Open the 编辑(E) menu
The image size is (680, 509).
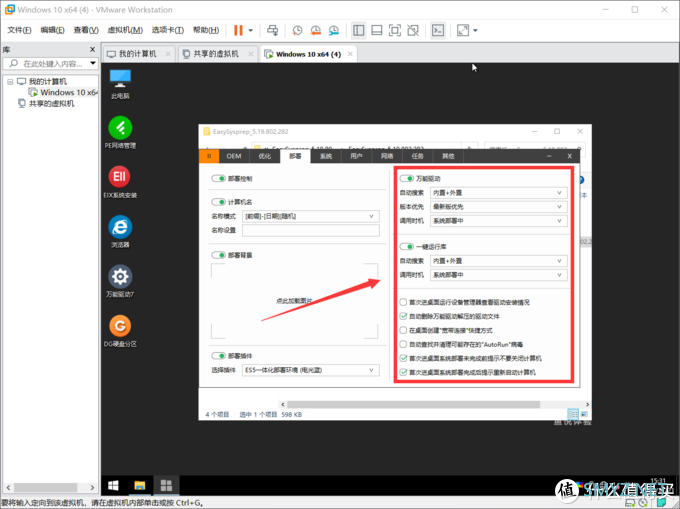[52, 30]
